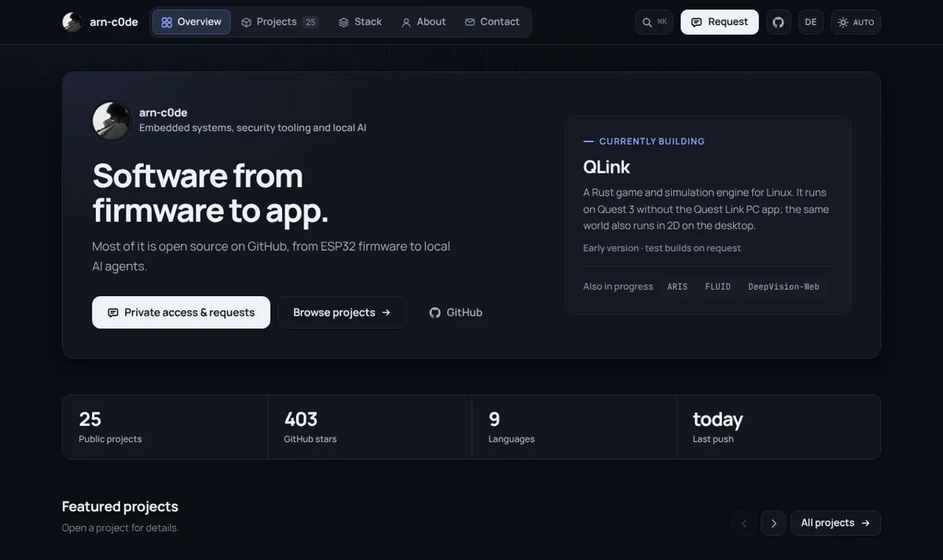Click next arrow of featured projects carousel

pyautogui.click(x=773, y=523)
